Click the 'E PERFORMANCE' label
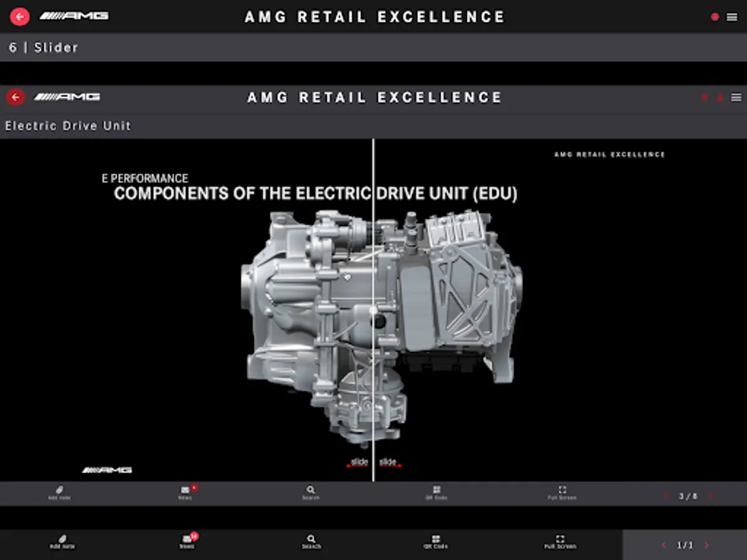The width and height of the screenshot is (747, 560). 145,178
